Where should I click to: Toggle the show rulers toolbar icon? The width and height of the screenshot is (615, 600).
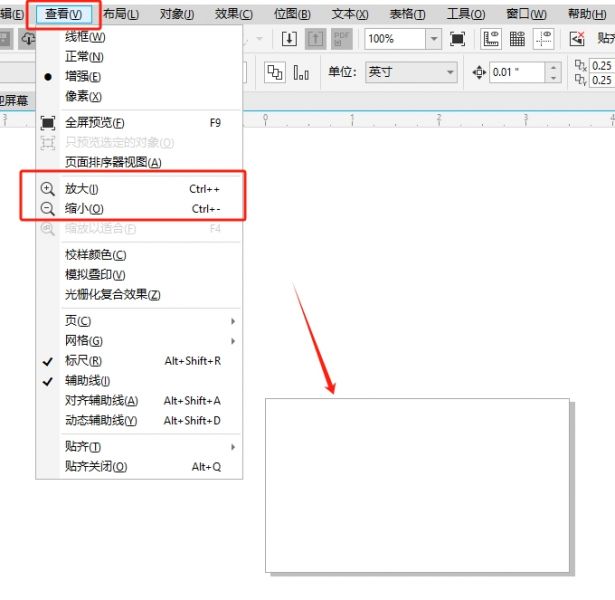pos(491,39)
